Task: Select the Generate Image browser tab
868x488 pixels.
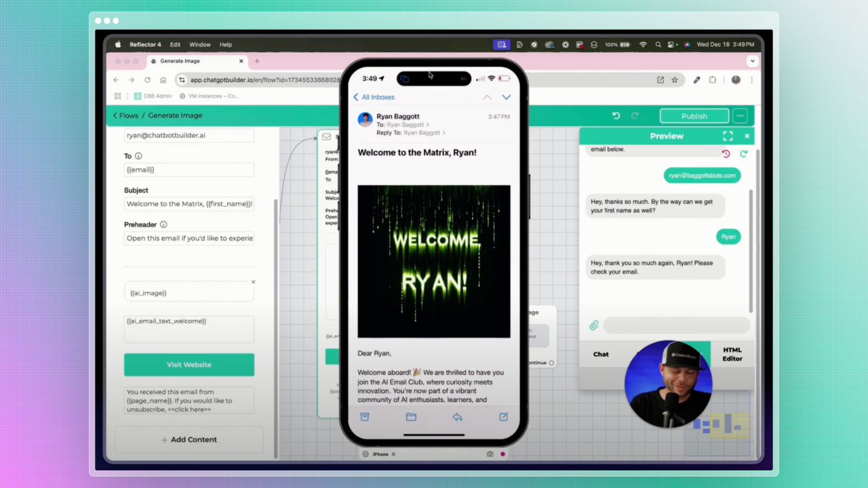Action: coord(197,61)
